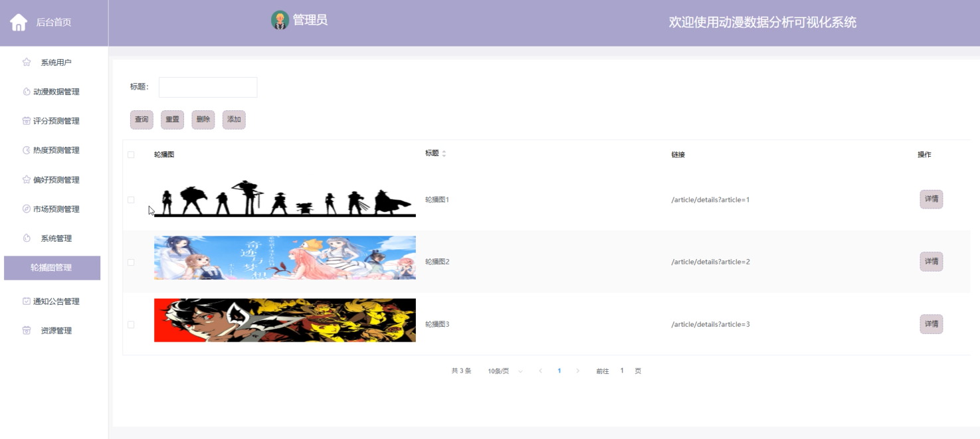Open the 动漫数据管理 menu
Image resolution: width=980 pixels, height=439 pixels.
(56, 92)
